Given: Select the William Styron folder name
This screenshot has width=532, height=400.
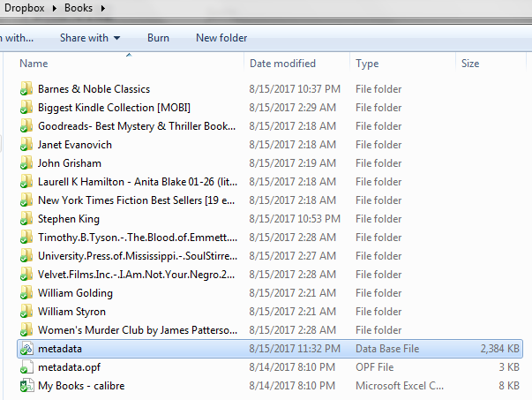Looking at the screenshot, I should point(71,312).
